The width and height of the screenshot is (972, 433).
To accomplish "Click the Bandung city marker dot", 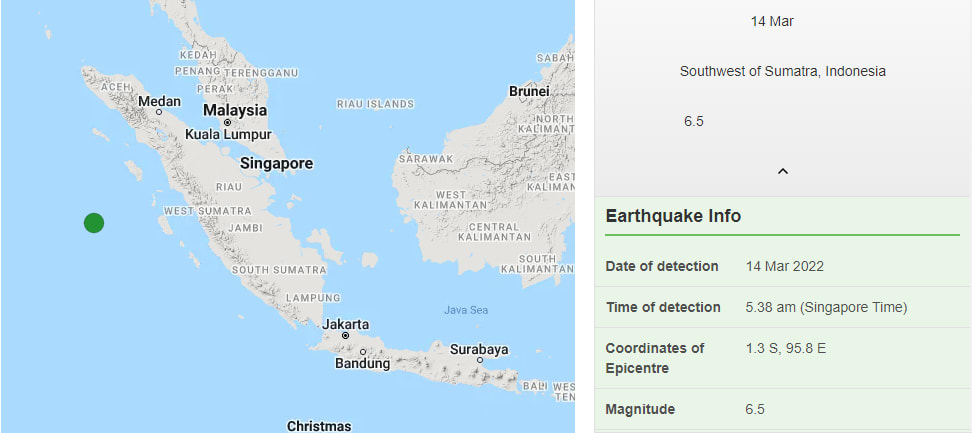I will click(x=363, y=352).
